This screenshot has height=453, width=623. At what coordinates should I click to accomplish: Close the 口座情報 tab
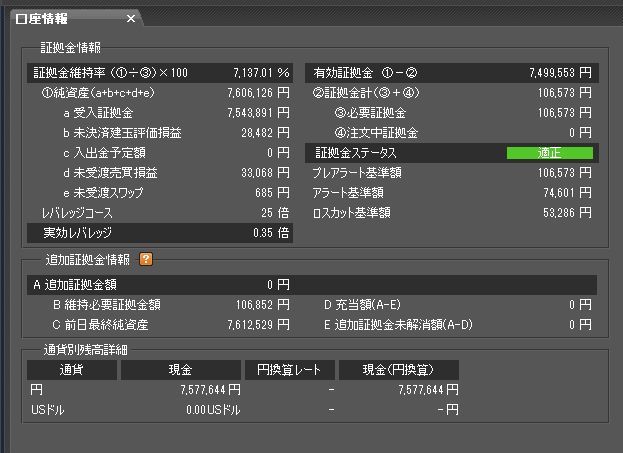click(131, 18)
